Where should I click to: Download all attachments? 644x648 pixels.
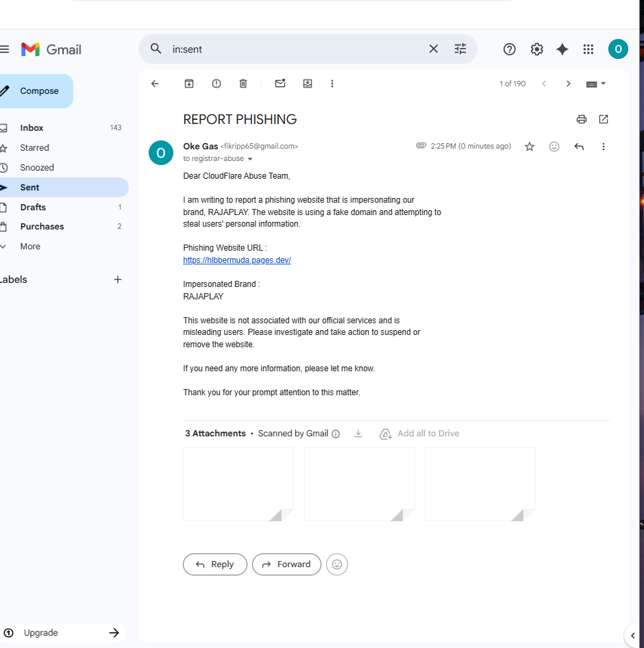pos(358,434)
